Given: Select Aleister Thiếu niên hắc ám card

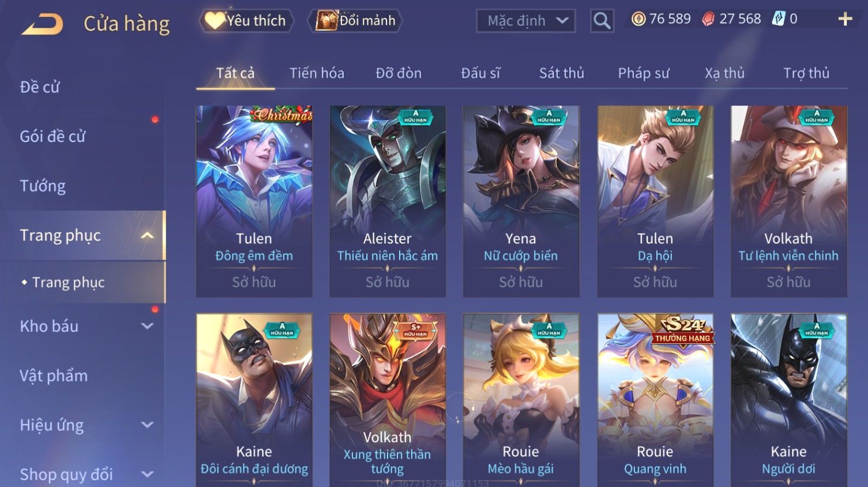Looking at the screenshot, I should 388,201.
